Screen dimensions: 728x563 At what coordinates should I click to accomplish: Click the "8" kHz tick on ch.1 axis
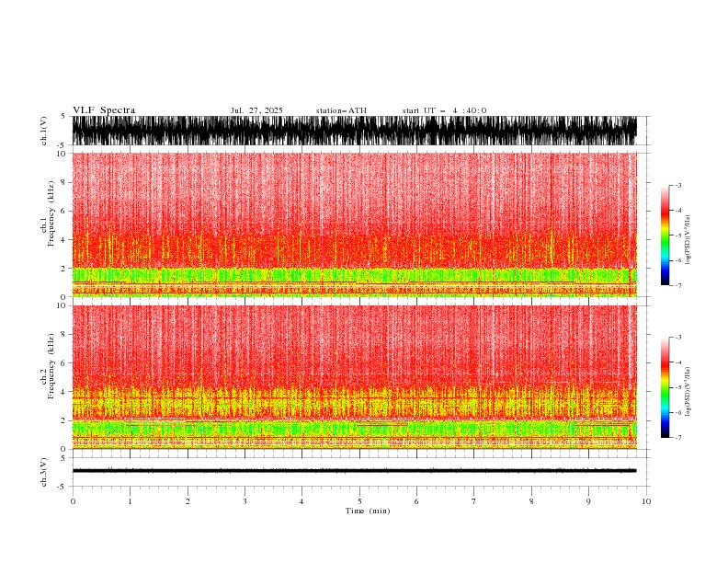(63, 182)
